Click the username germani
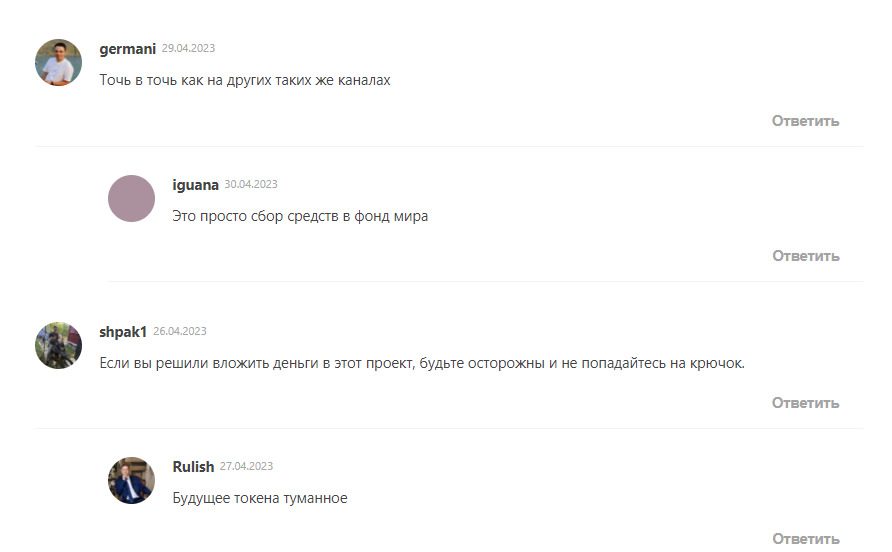Image resolution: width=892 pixels, height=552 pixels. click(x=127, y=49)
